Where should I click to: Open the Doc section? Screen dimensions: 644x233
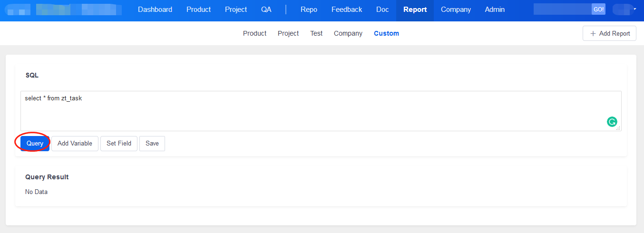pyautogui.click(x=382, y=10)
